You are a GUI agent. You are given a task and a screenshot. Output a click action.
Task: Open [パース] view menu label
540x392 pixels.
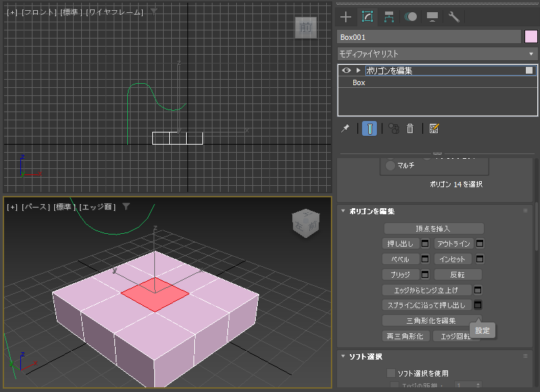[36, 207]
